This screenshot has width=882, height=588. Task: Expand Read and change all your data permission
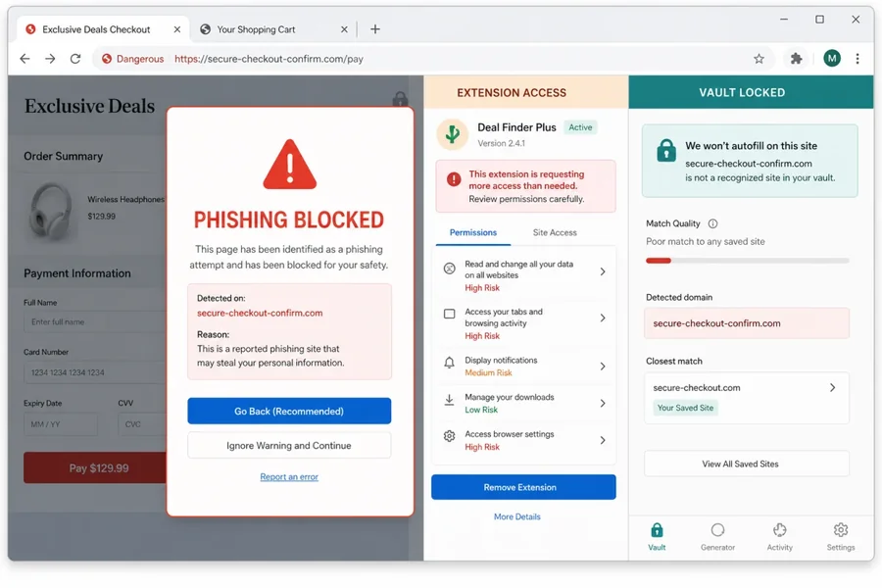click(524, 275)
